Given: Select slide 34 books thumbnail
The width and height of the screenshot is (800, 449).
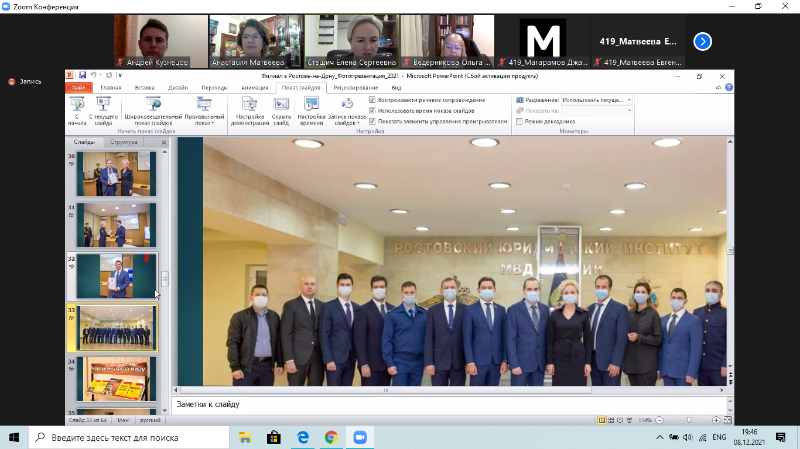Looking at the screenshot, I should [x=116, y=379].
